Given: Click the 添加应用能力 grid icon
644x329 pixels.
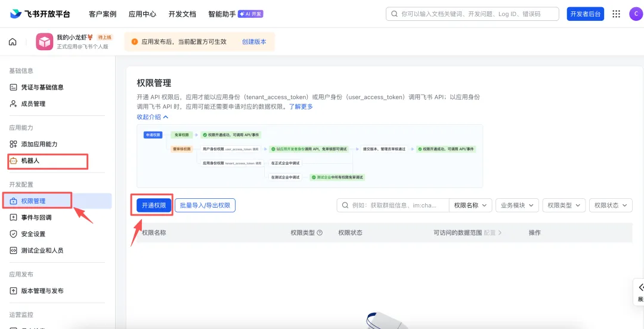Looking at the screenshot, I should coord(13,144).
